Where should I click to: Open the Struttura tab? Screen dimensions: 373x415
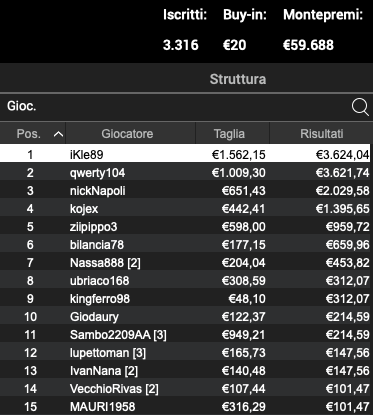pos(238,79)
